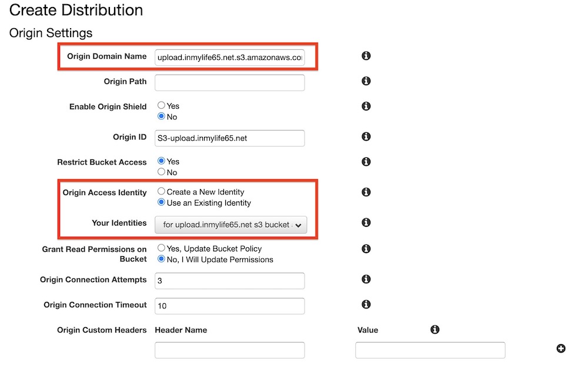The width and height of the screenshot is (588, 366).
Task: Edit the Origin ID field
Action: coord(229,138)
